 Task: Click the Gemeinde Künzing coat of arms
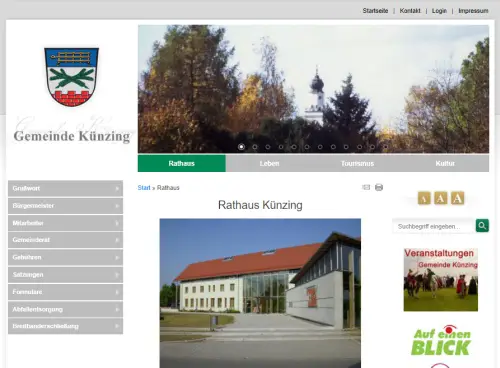[x=71, y=77]
